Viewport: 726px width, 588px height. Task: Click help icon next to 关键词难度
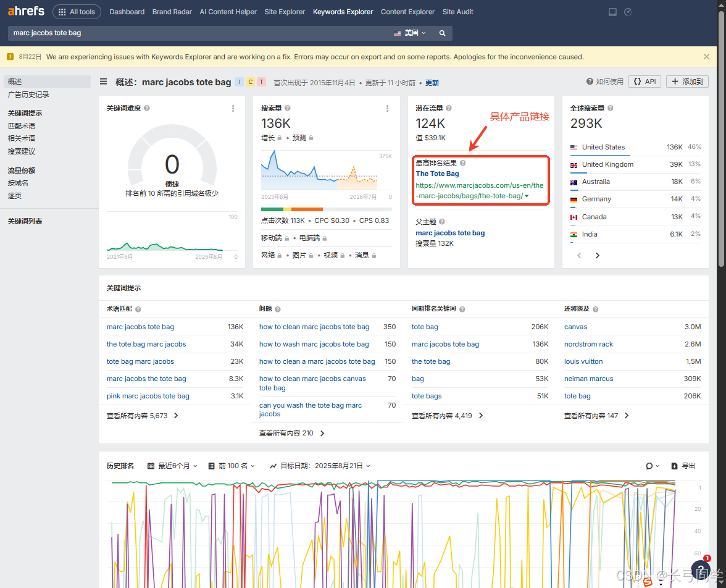[147, 108]
